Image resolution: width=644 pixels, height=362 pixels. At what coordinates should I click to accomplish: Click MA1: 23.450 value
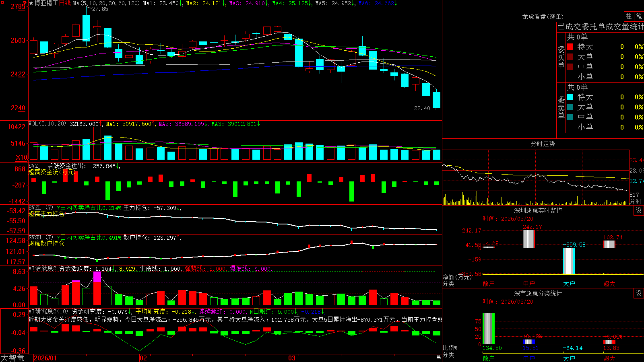tap(163, 3)
